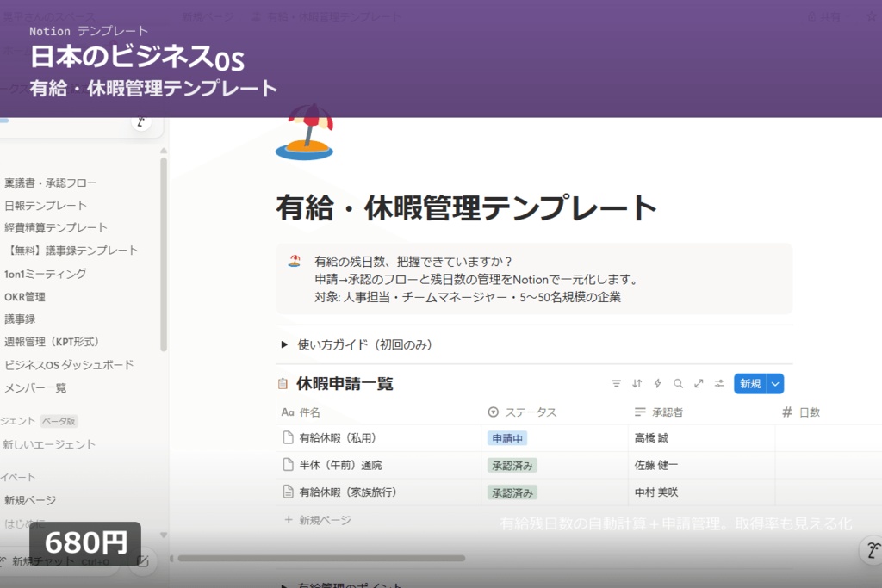Image resolution: width=882 pixels, height=588 pixels.
Task: Click the ステータス property icon
Action: 492,412
